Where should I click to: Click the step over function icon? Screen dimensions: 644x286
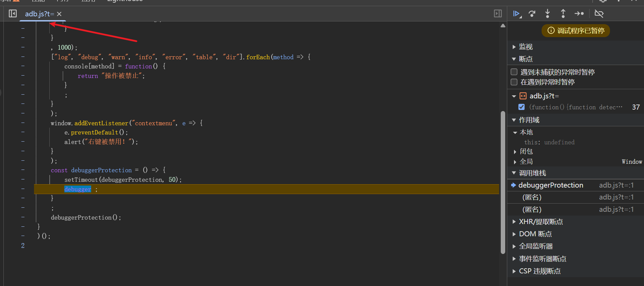click(x=532, y=14)
